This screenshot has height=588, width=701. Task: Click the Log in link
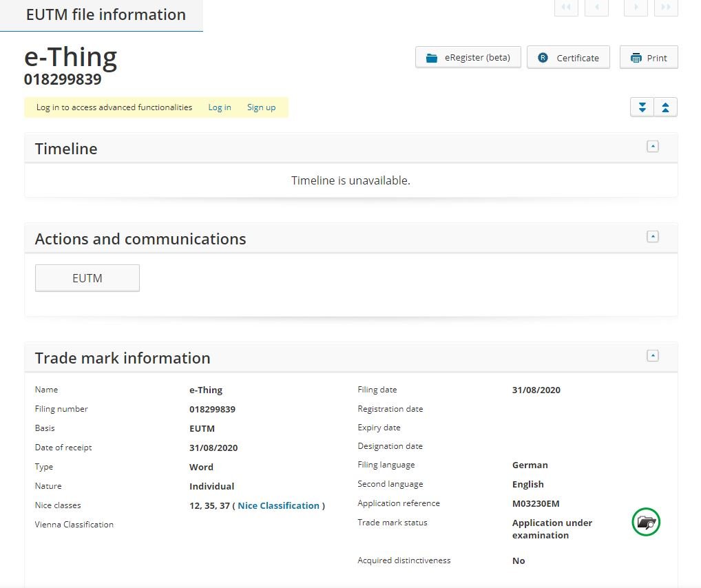[220, 107]
